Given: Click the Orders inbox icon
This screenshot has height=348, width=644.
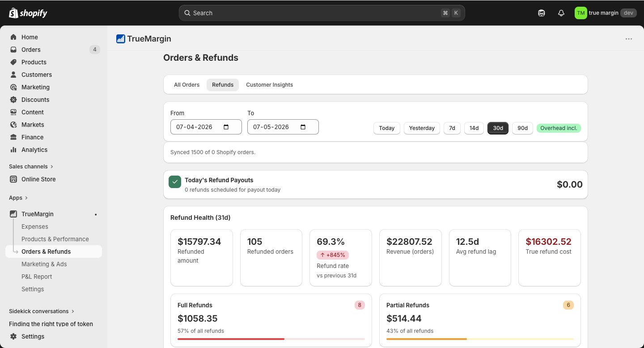Looking at the screenshot, I should tap(13, 50).
